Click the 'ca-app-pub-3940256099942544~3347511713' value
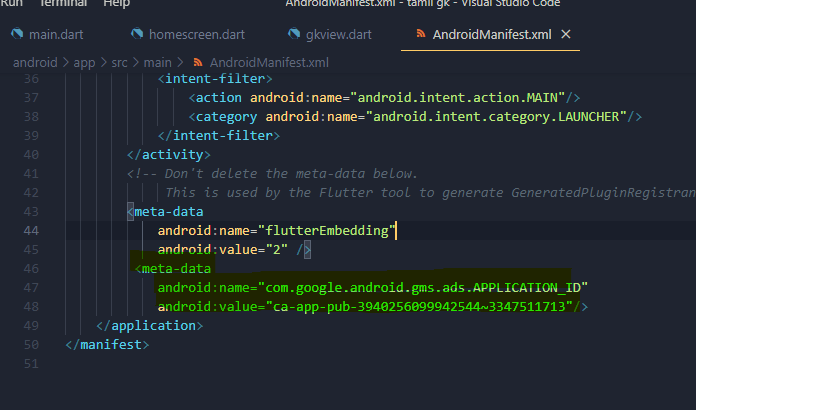The height and width of the screenshot is (410, 838). (420, 307)
